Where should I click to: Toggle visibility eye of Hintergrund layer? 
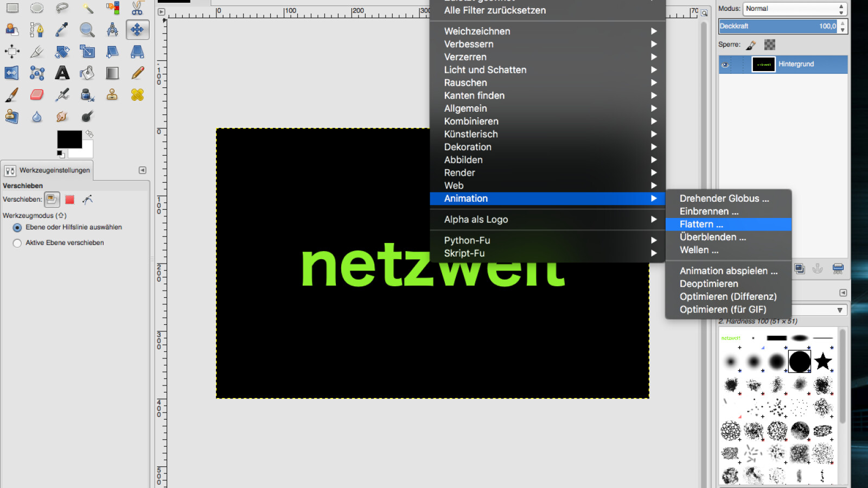coord(725,65)
